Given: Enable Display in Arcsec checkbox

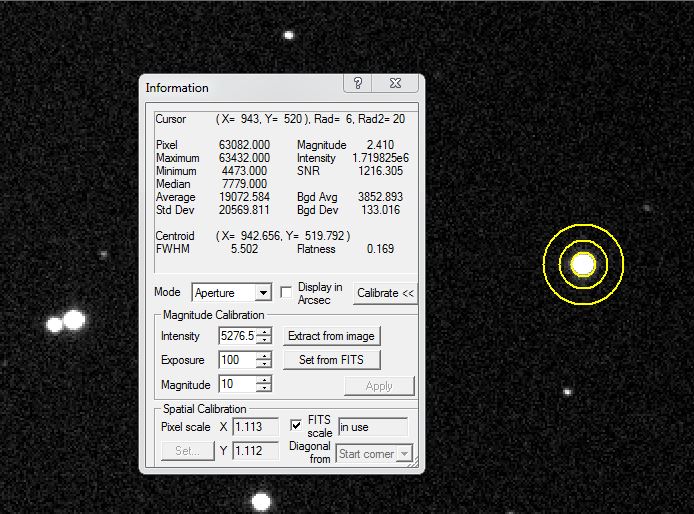Looking at the screenshot, I should (286, 293).
